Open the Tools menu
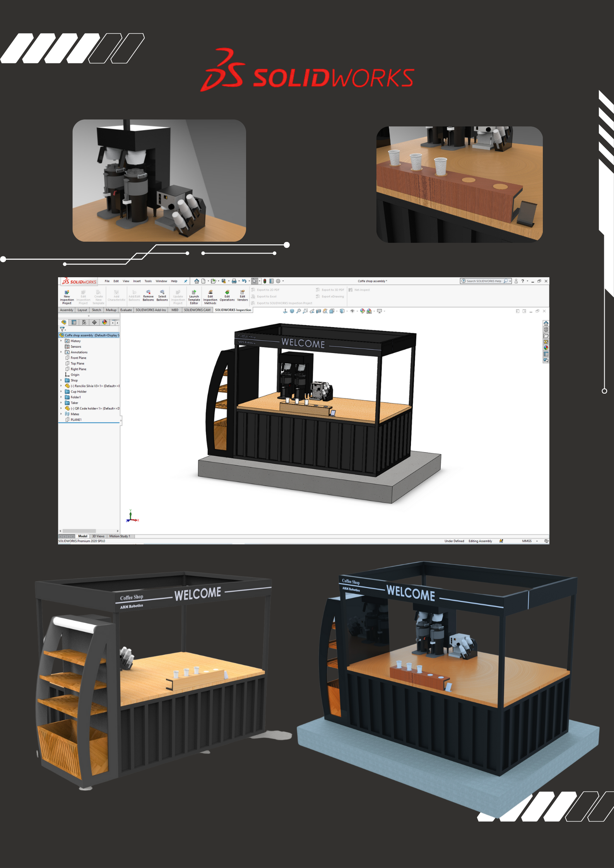Viewport: 614px width, 868px height. pos(148,281)
